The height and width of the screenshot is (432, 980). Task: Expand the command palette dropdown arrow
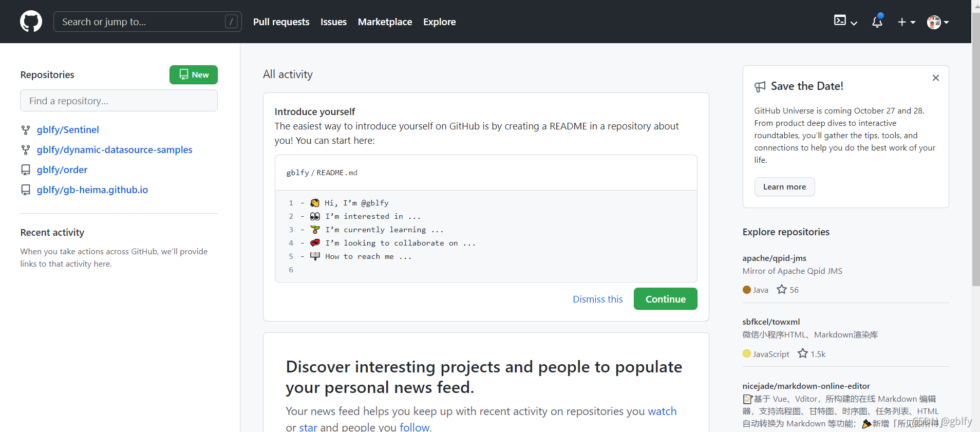point(854,23)
